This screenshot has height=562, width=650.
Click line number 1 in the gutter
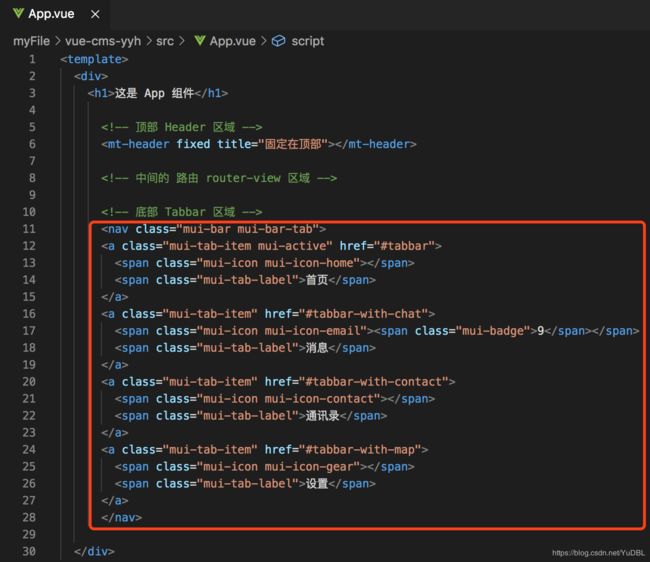click(32, 59)
